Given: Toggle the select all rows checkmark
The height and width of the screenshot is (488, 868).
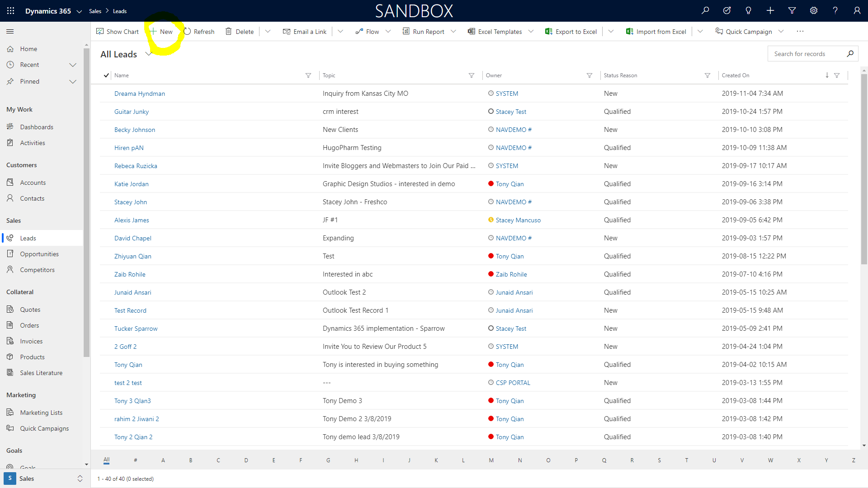Looking at the screenshot, I should (106, 75).
